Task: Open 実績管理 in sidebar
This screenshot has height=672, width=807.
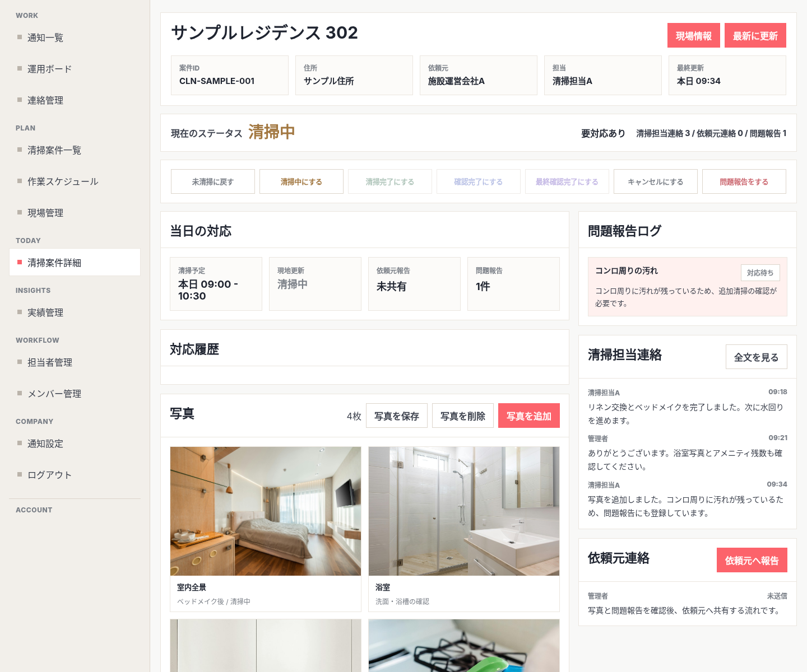Action: coord(75,312)
